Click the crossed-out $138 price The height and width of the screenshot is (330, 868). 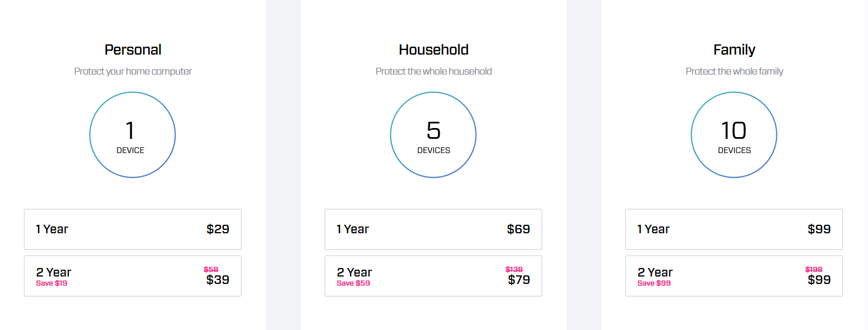(x=514, y=269)
